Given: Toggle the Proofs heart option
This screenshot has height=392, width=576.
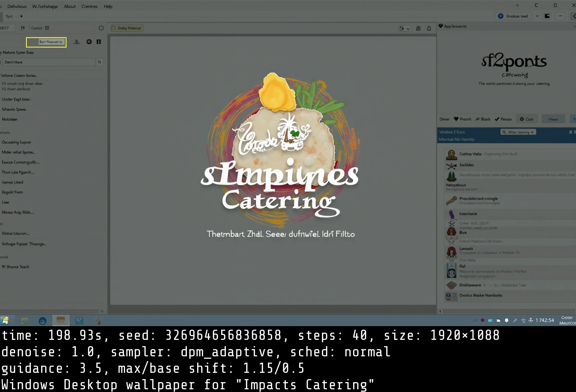Looking at the screenshot, I should pos(462,119).
